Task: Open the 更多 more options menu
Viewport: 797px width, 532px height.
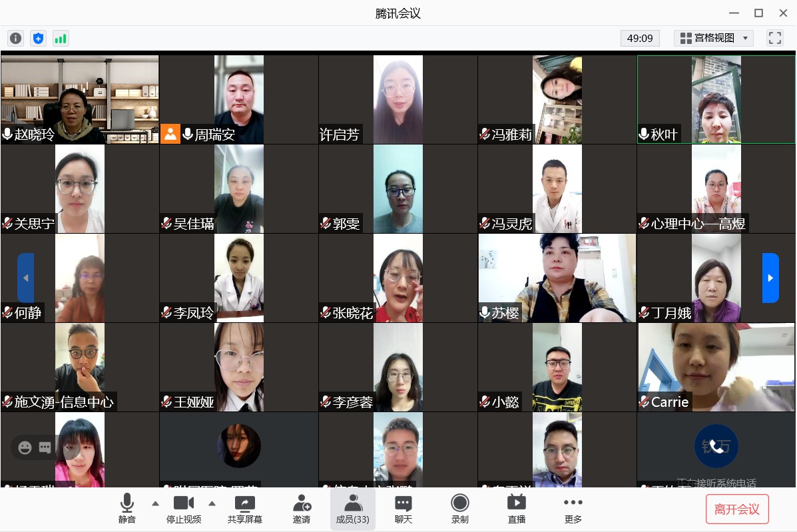Action: click(573, 509)
